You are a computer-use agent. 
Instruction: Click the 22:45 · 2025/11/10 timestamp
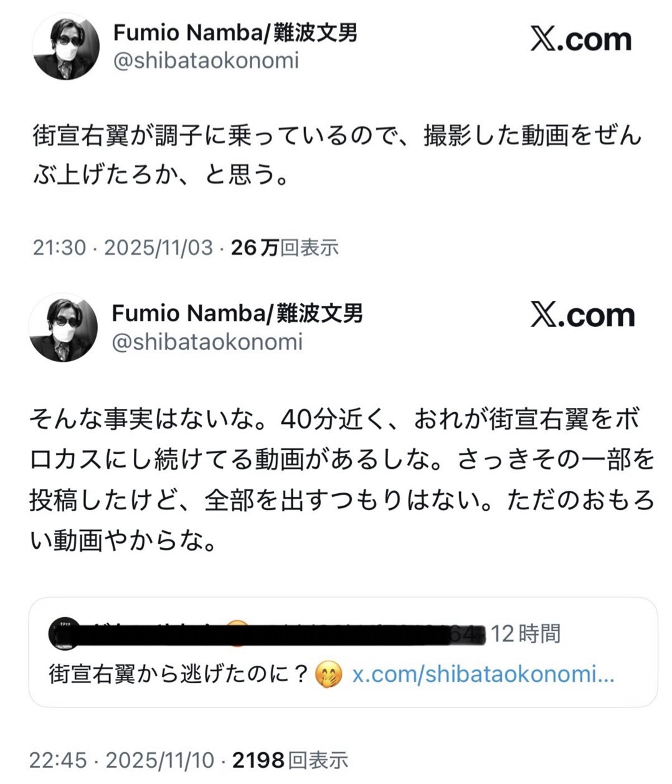click(x=121, y=760)
